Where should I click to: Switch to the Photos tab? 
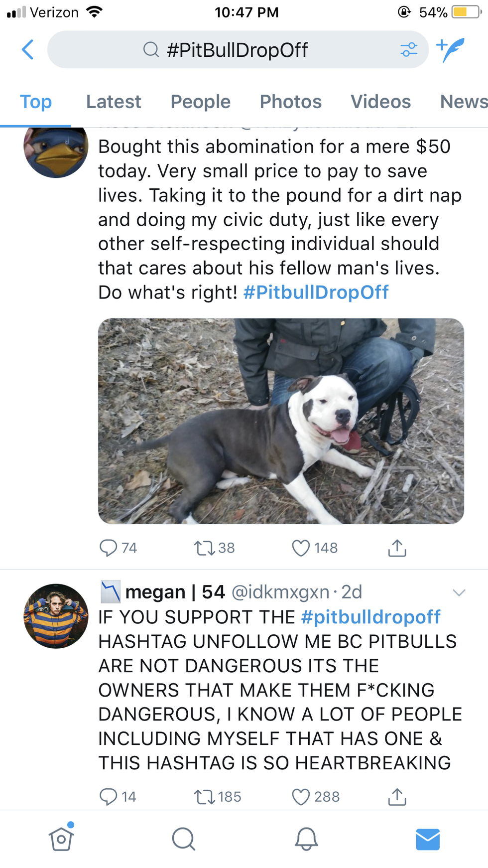[291, 102]
